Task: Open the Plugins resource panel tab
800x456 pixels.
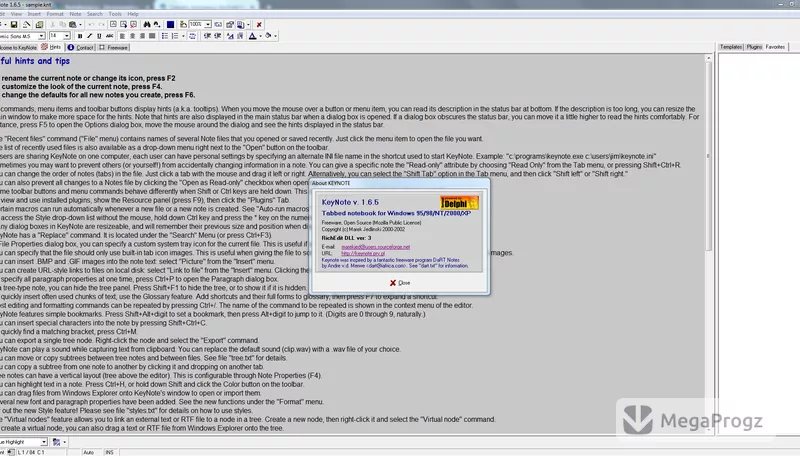Action: [x=754, y=47]
